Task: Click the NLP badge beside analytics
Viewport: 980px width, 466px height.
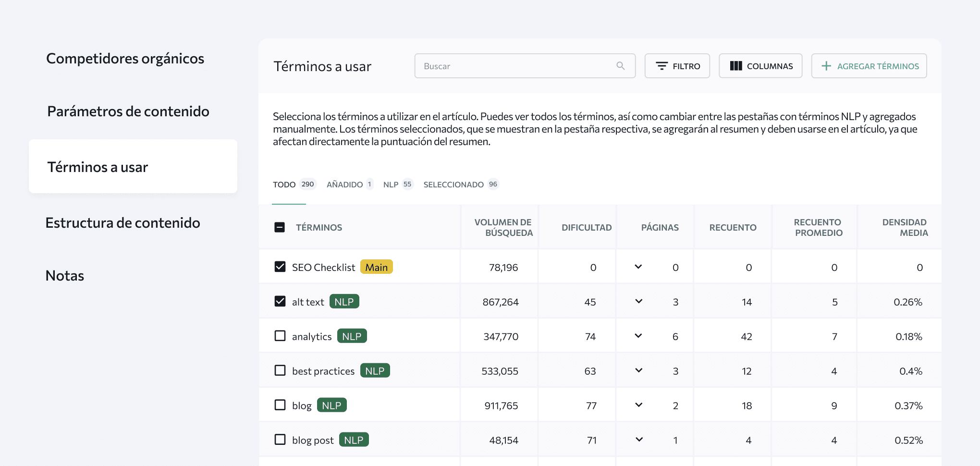Action: click(x=352, y=336)
